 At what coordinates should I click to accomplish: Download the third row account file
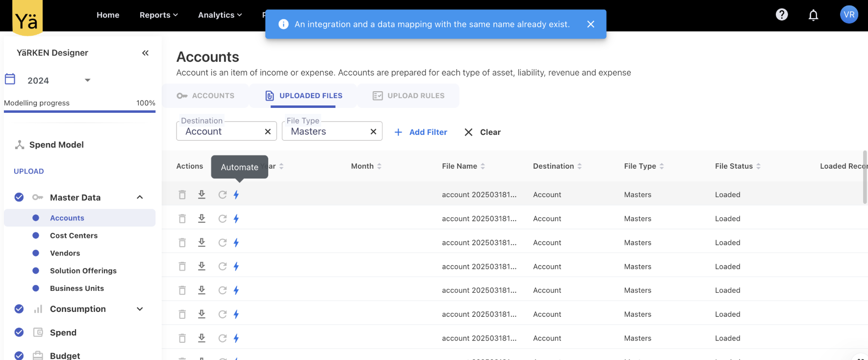[202, 242]
